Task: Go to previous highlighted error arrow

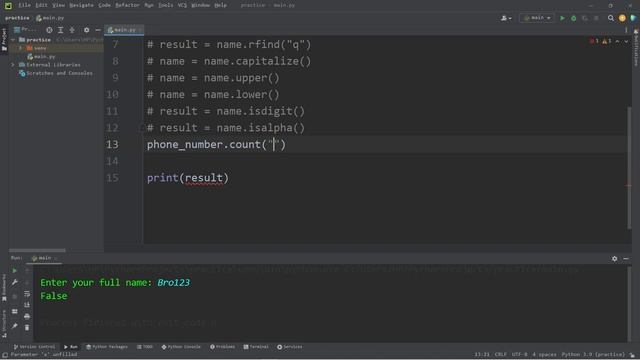Action: point(618,41)
